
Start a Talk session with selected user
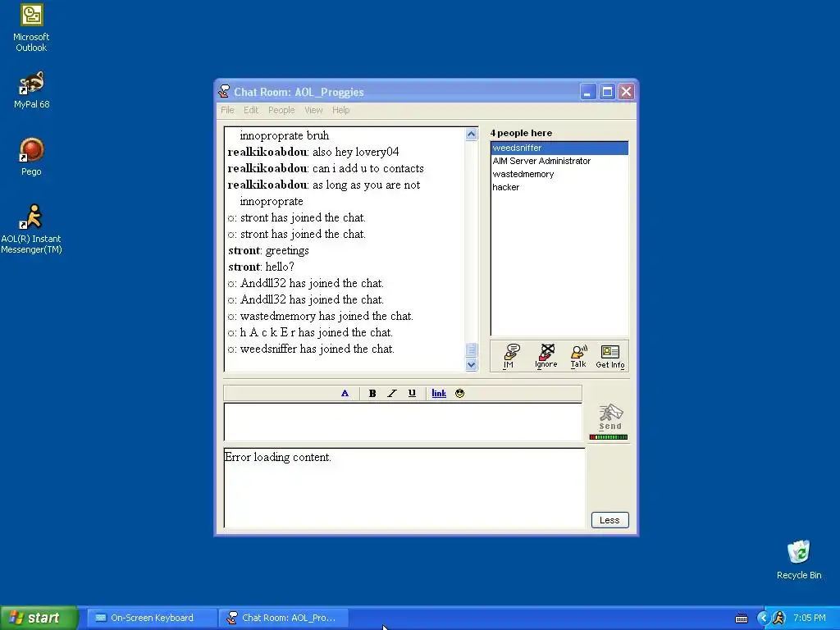click(x=578, y=356)
